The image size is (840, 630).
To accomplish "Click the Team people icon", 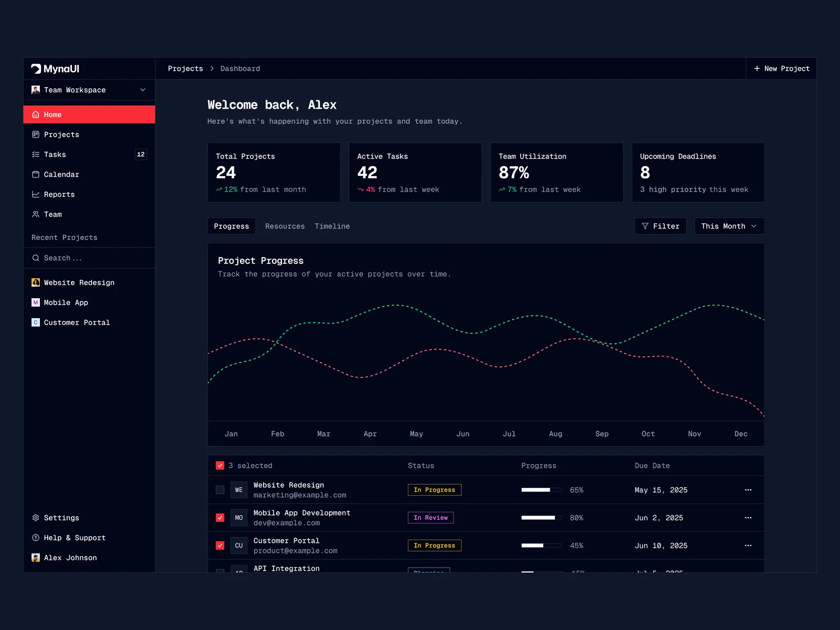I will [36, 214].
